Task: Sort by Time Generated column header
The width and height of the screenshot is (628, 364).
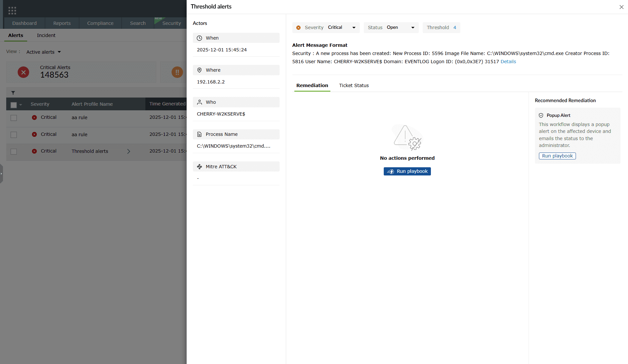Action: click(167, 104)
